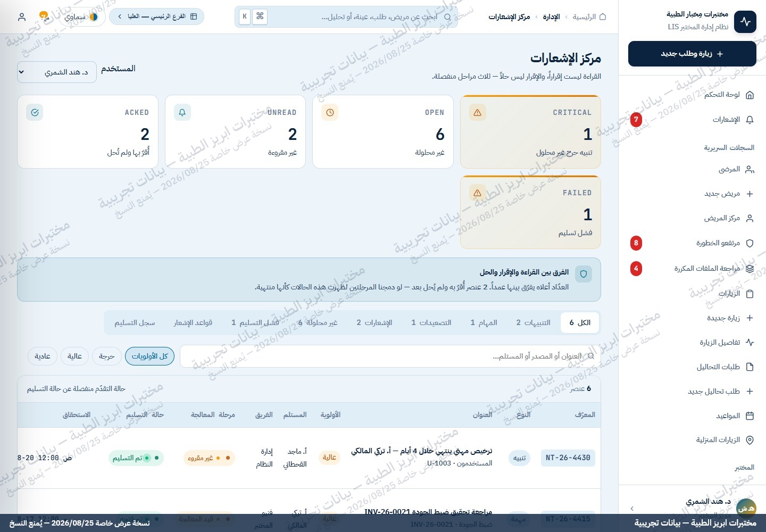Switch to فشل التسليم 1 tab
Image resolution: width=766 pixels, height=532 pixels.
tap(255, 323)
